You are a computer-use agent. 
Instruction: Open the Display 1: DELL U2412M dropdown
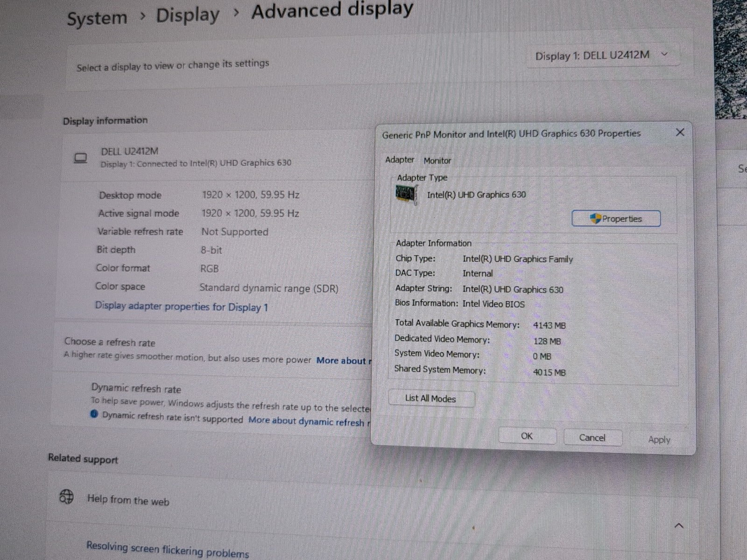pyautogui.click(x=602, y=56)
